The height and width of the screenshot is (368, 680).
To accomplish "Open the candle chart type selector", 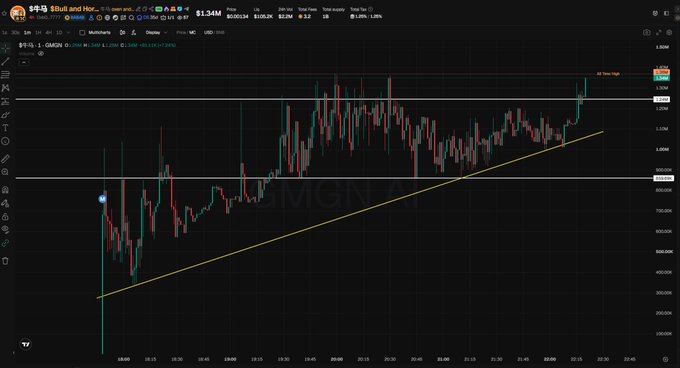I will click(x=122, y=33).
